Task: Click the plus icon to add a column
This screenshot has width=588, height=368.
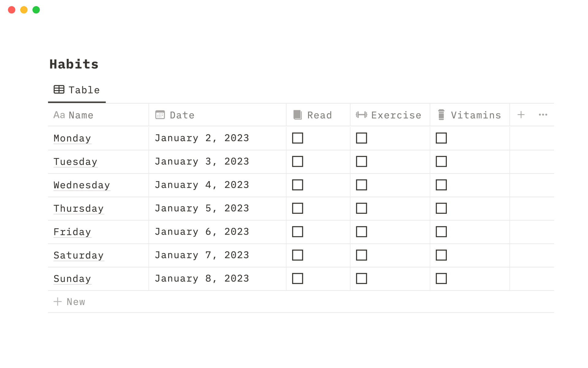Action: coord(521,115)
